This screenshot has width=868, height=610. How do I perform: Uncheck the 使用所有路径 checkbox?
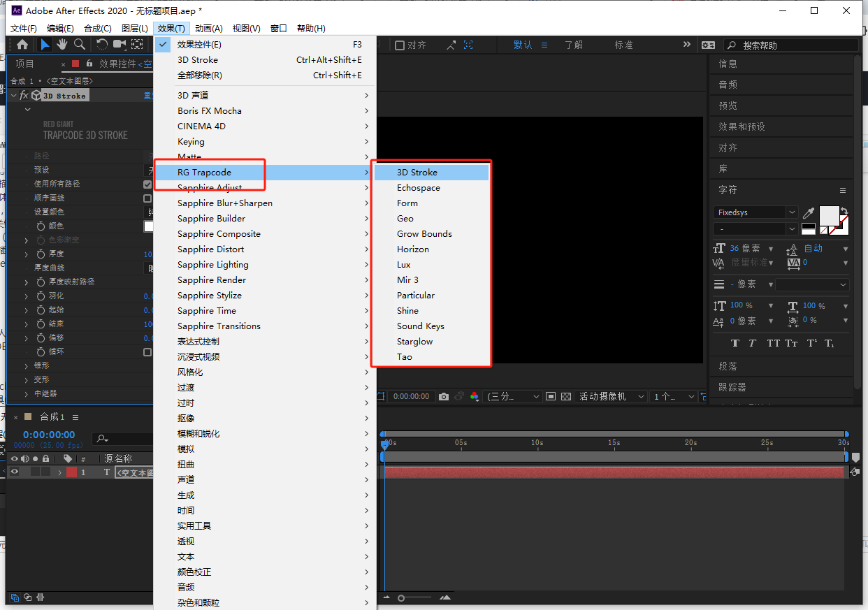coord(147,184)
